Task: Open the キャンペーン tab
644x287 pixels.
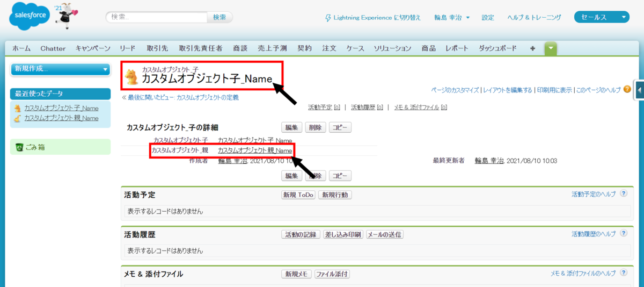Action: tap(93, 48)
